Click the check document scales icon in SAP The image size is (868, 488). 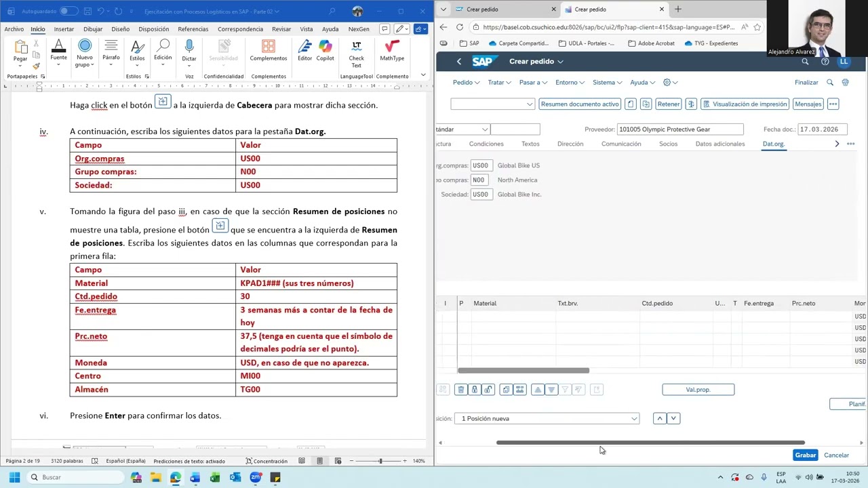click(691, 104)
